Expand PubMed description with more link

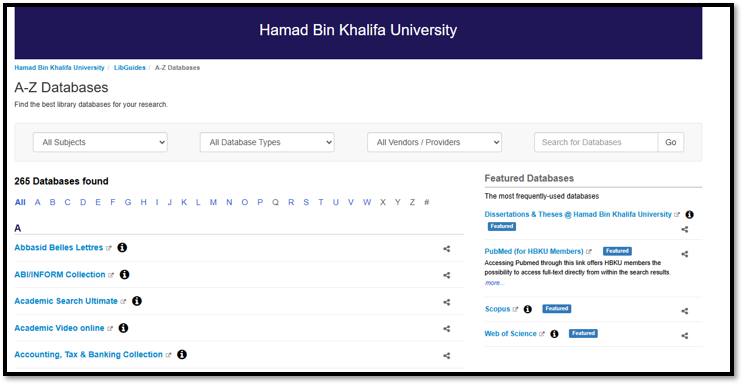(x=494, y=283)
